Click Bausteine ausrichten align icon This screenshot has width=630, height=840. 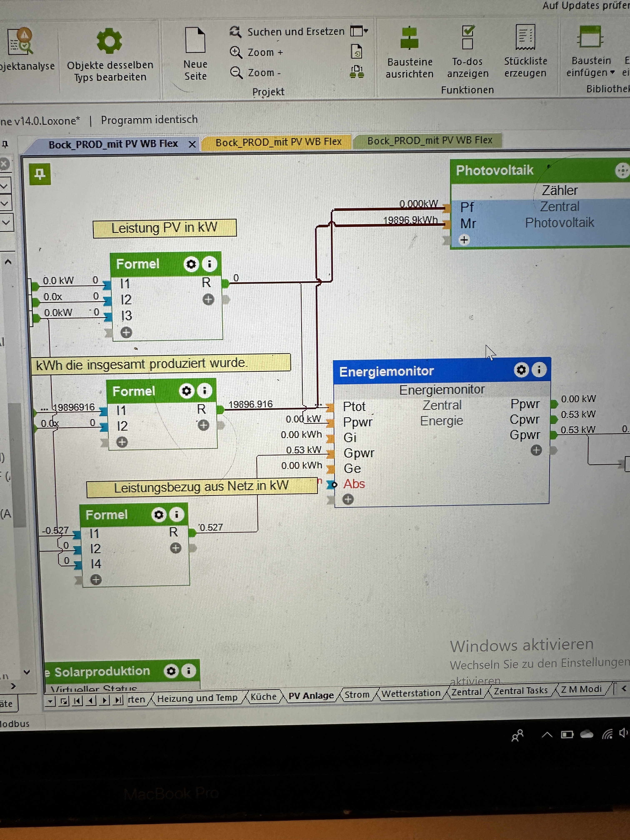[409, 38]
